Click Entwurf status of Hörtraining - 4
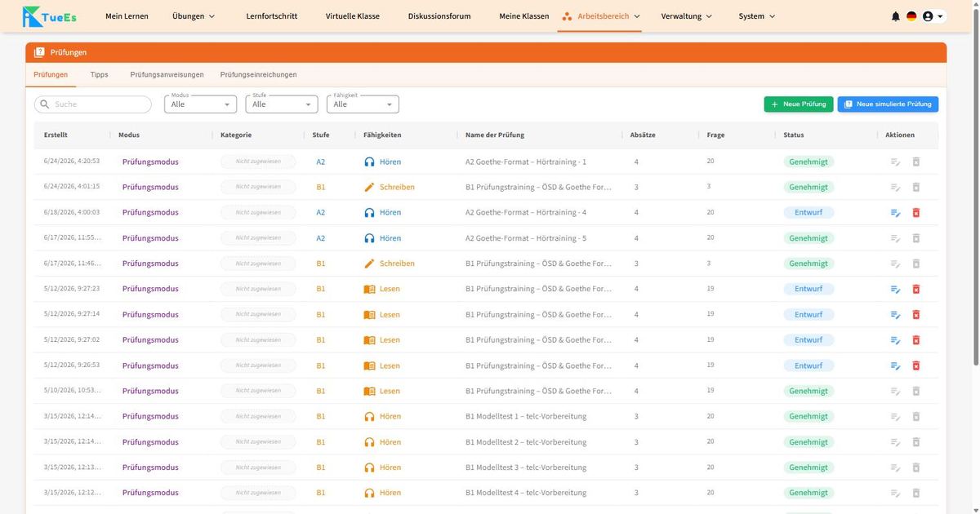This screenshot has width=980, height=514. [x=808, y=213]
